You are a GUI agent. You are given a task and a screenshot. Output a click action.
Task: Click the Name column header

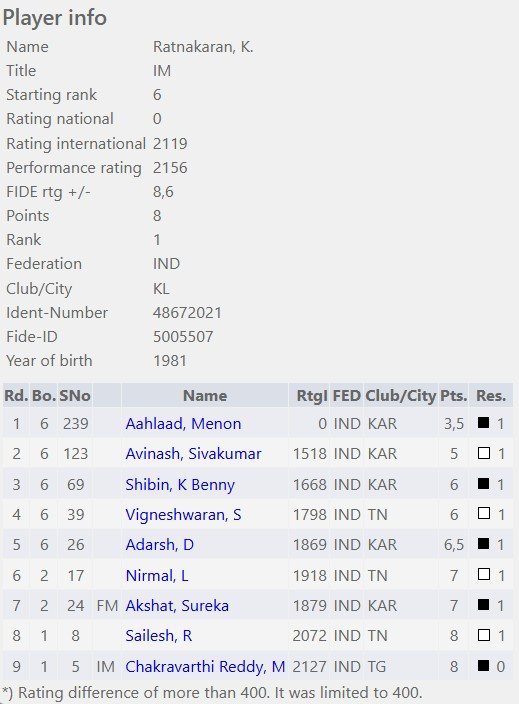[205, 396]
